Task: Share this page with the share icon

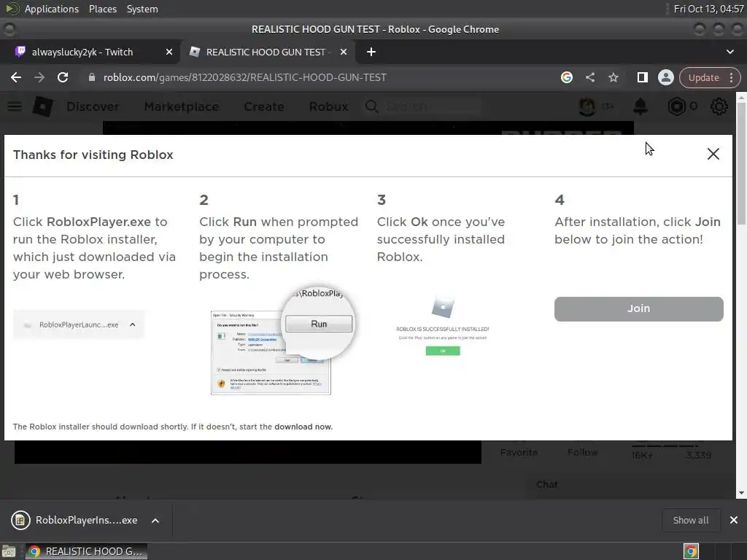Action: coord(589,77)
